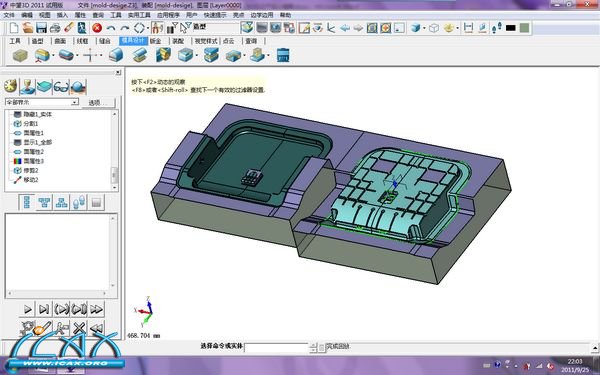Image resolution: width=600 pixels, height=375 pixels.
Task: Toggle the footprints icon below history tree
Action: coord(79,202)
